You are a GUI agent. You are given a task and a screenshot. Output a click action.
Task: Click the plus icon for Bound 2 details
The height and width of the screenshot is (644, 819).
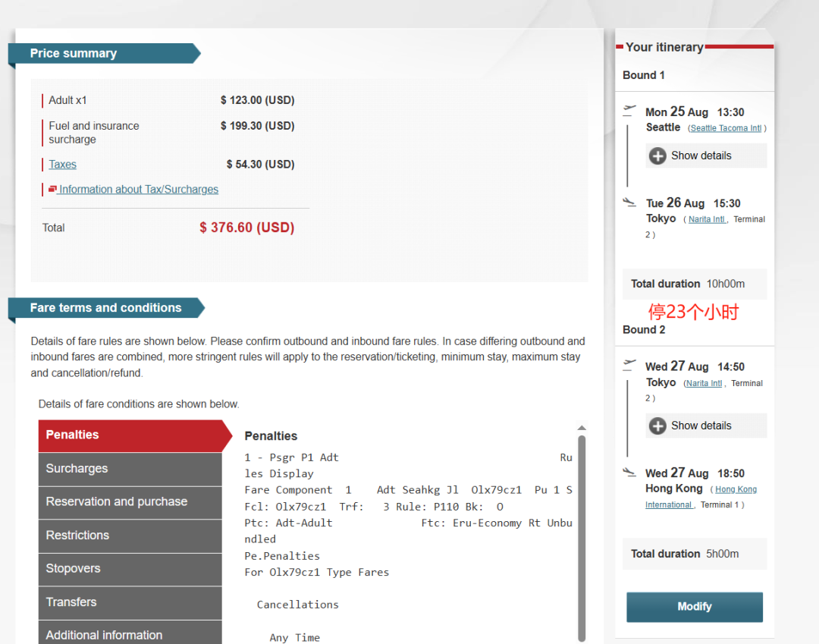657,426
